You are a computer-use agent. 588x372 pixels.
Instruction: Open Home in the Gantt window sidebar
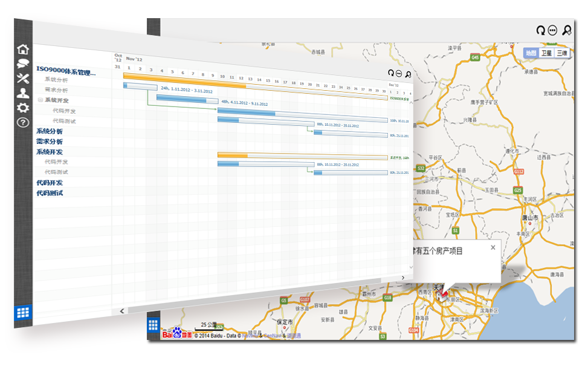click(x=23, y=49)
